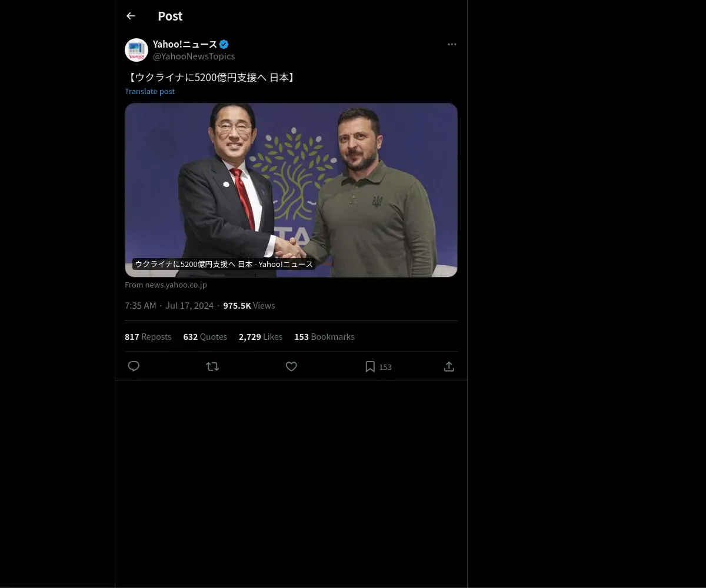View the 817 Reposts list
Image resolution: width=706 pixels, height=588 pixels.
click(148, 336)
